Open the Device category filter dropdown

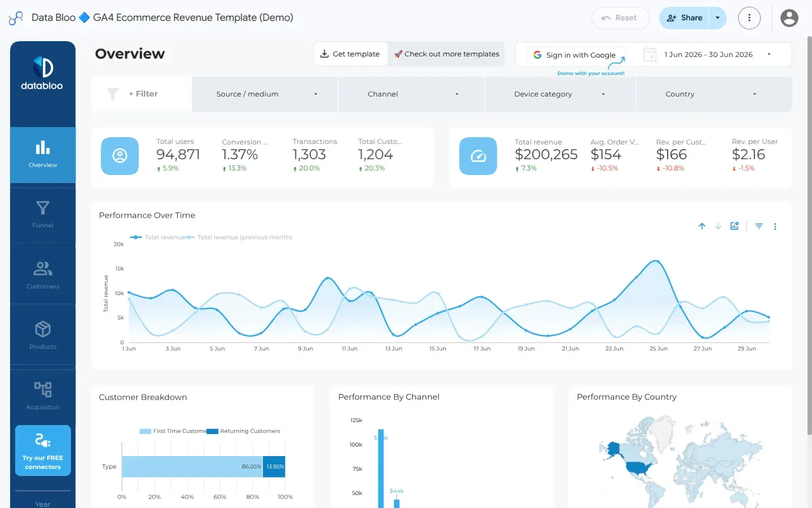(x=560, y=94)
